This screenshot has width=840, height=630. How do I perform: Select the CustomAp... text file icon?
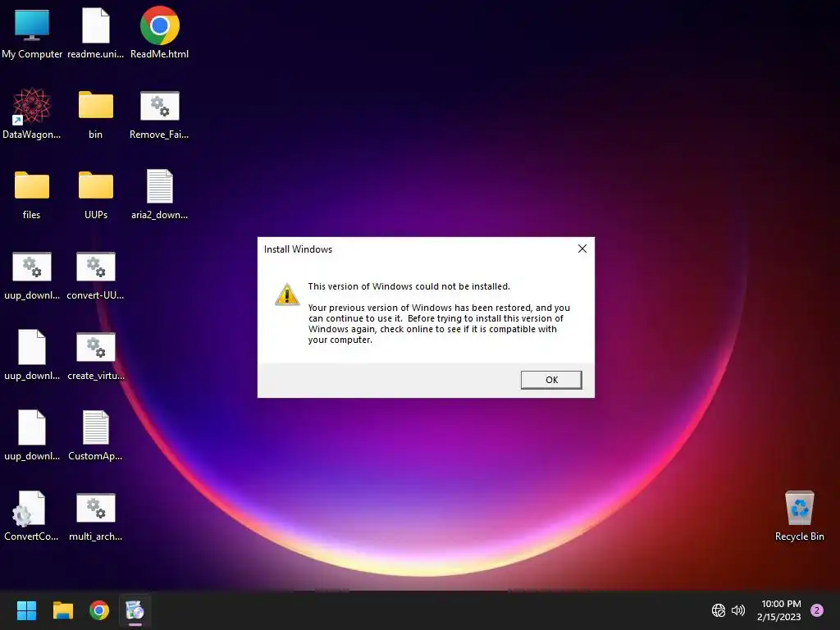tap(95, 436)
